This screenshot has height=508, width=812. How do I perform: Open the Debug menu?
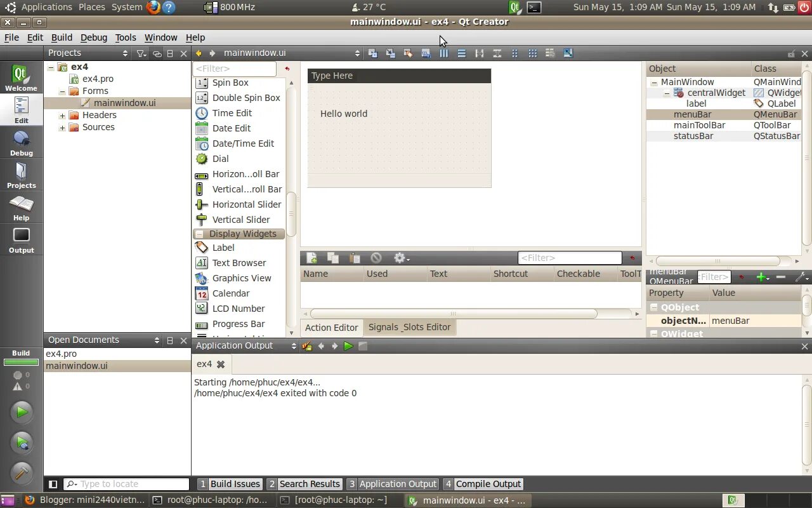(94, 37)
